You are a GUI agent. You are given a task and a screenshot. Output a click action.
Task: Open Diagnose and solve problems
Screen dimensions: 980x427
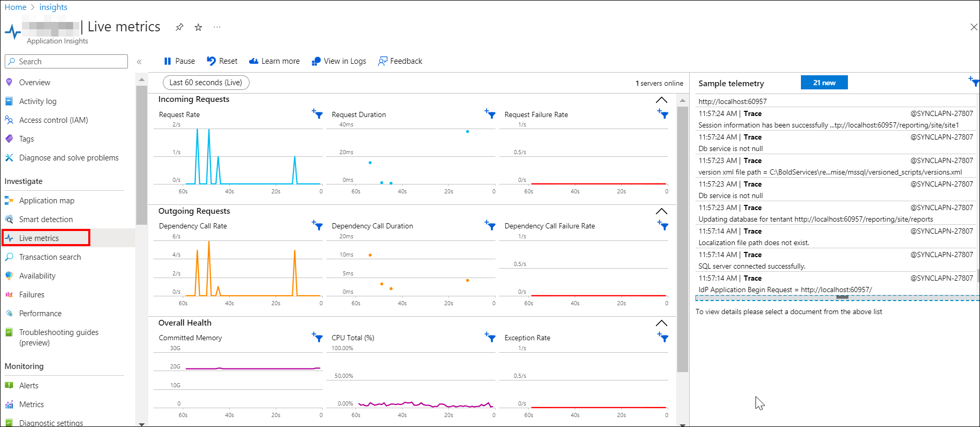tap(68, 157)
